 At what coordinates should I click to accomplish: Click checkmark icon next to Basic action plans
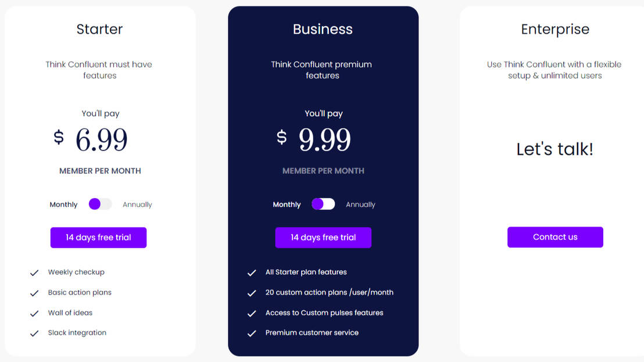tap(34, 293)
